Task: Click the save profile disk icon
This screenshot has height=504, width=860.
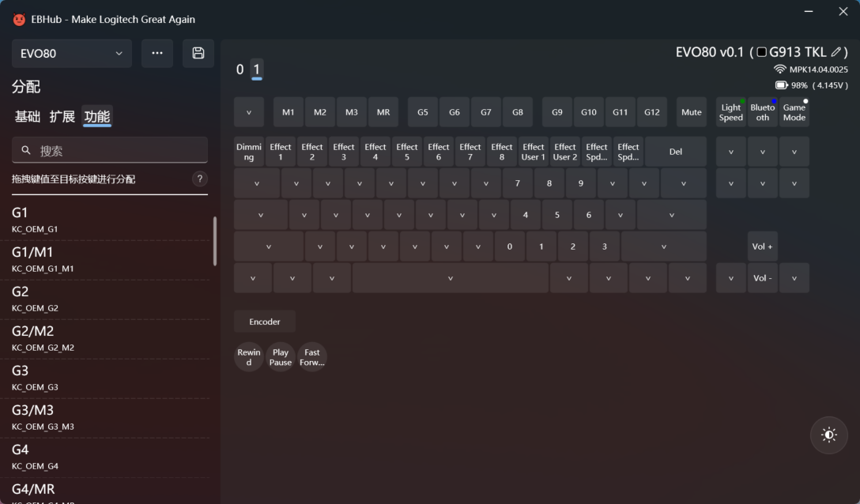Action: [198, 53]
